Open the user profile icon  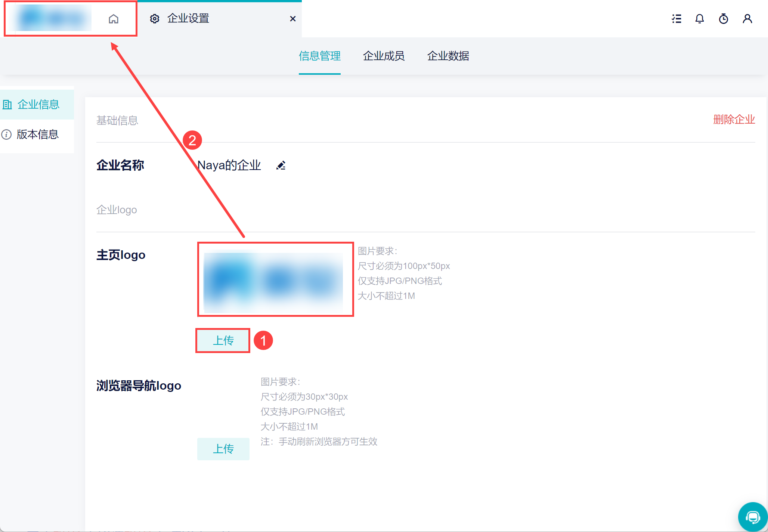pyautogui.click(x=747, y=19)
